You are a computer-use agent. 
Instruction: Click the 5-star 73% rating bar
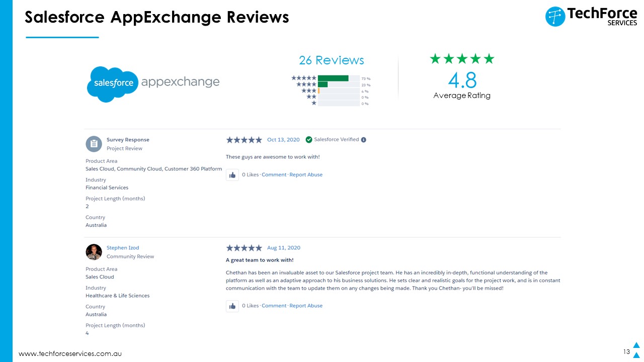tap(339, 78)
